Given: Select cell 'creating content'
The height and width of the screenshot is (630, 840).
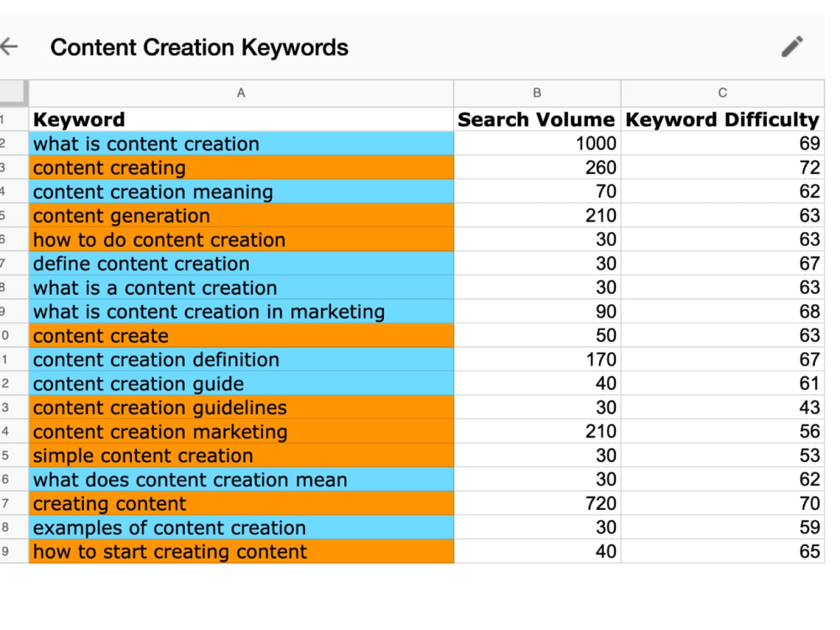Looking at the screenshot, I should point(241,503).
